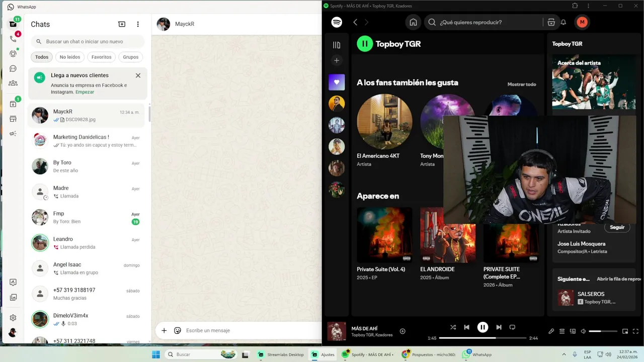Click the attach plus icon in WhatsApp
Screen dimensions: 644x362
(x=164, y=330)
